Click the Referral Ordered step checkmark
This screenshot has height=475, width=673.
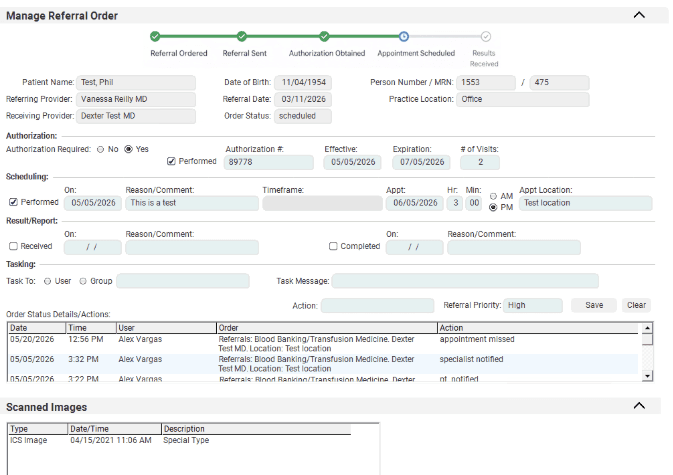click(155, 36)
